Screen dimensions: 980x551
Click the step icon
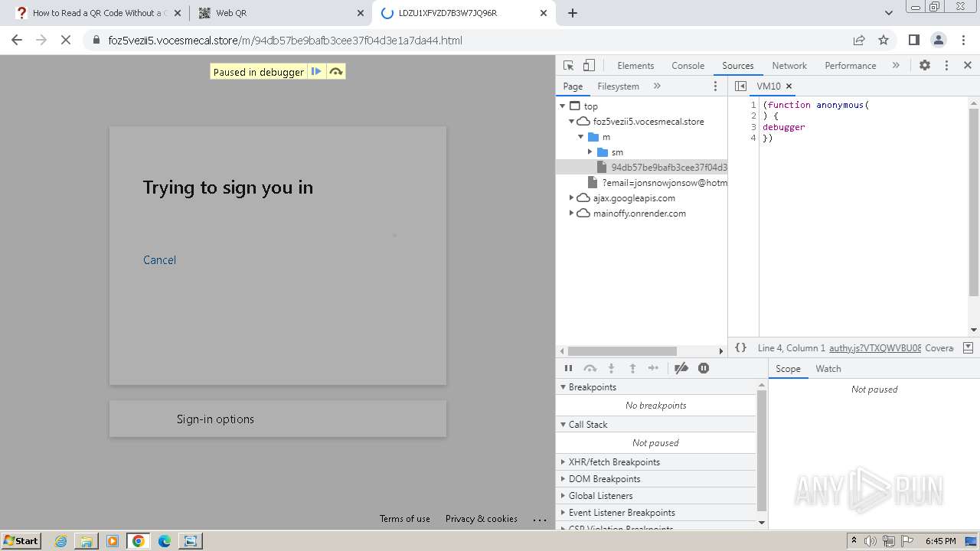[x=653, y=368]
